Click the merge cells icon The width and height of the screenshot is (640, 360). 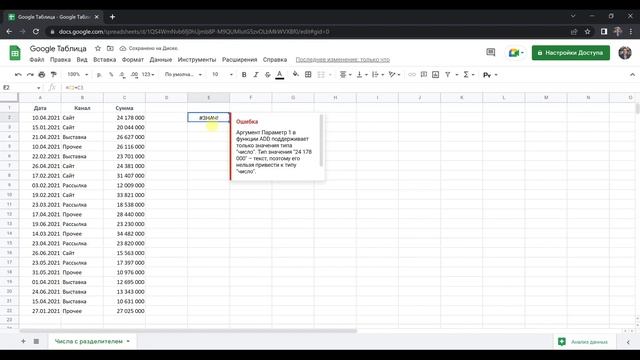pos(321,75)
